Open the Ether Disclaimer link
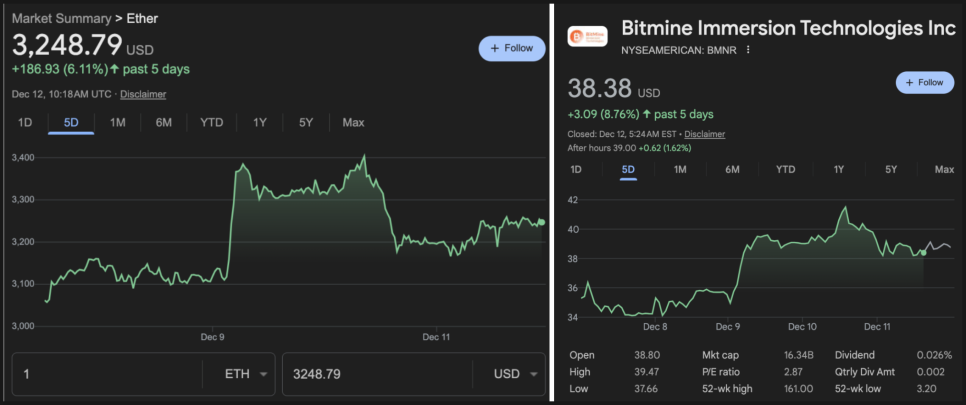 143,94
